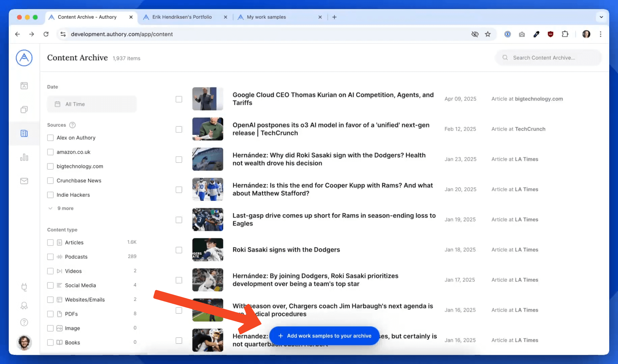Image resolution: width=618 pixels, height=364 pixels.
Task: Filter by Image content type
Action: tap(50, 328)
